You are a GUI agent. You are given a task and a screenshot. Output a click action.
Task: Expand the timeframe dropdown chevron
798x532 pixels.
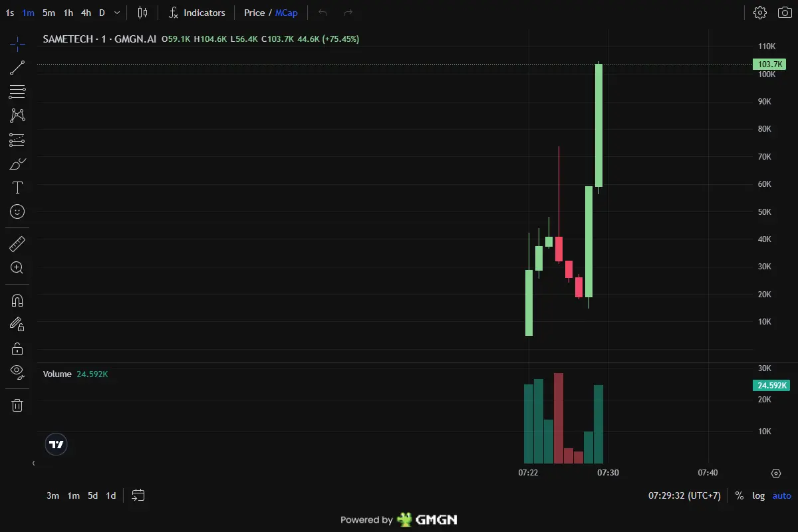click(118, 13)
